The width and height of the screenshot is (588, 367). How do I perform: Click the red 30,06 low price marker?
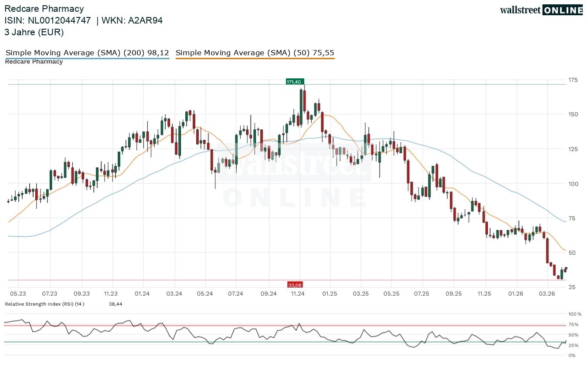(295, 285)
